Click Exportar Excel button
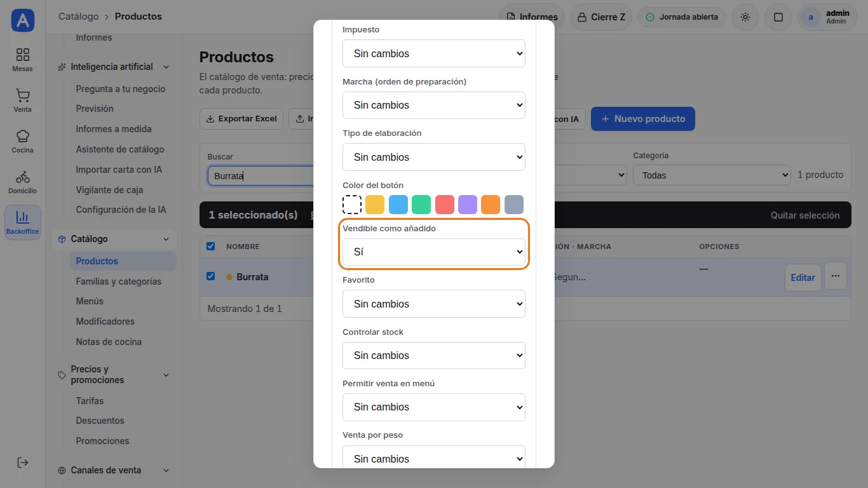Image resolution: width=868 pixels, height=488 pixels. pyautogui.click(x=241, y=119)
